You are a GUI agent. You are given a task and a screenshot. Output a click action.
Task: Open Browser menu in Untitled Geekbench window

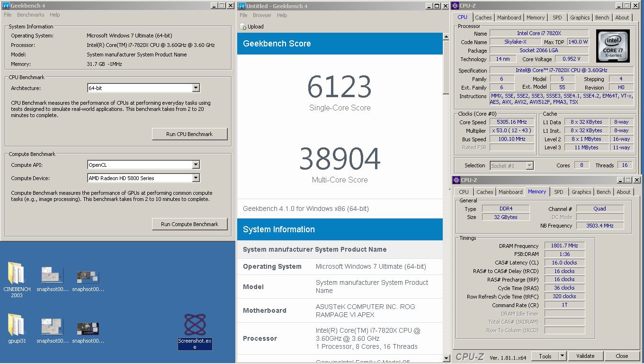[x=262, y=15]
